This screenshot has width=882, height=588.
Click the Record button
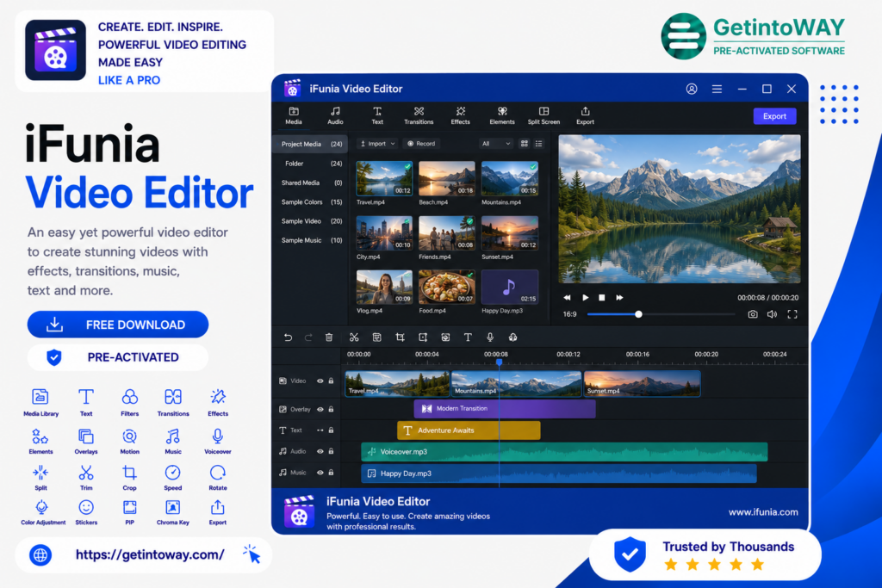point(421,144)
